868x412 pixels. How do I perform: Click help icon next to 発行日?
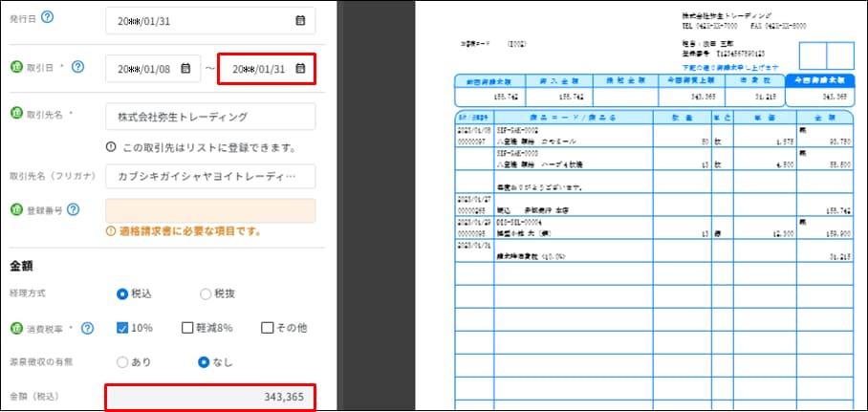[48, 19]
